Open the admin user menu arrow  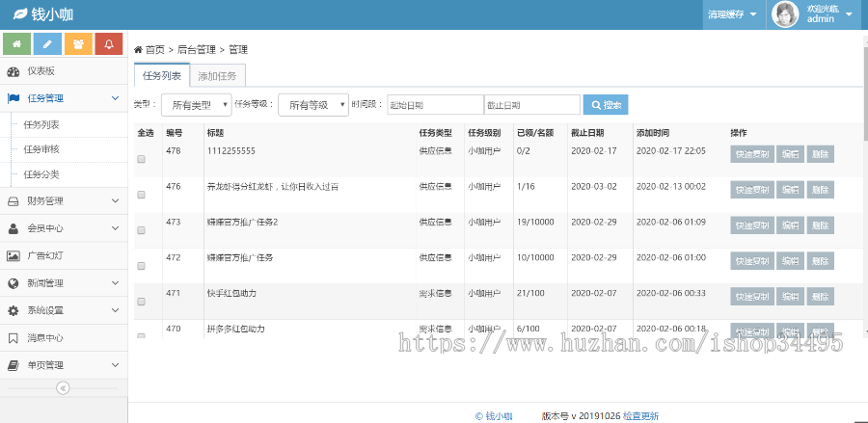849,14
